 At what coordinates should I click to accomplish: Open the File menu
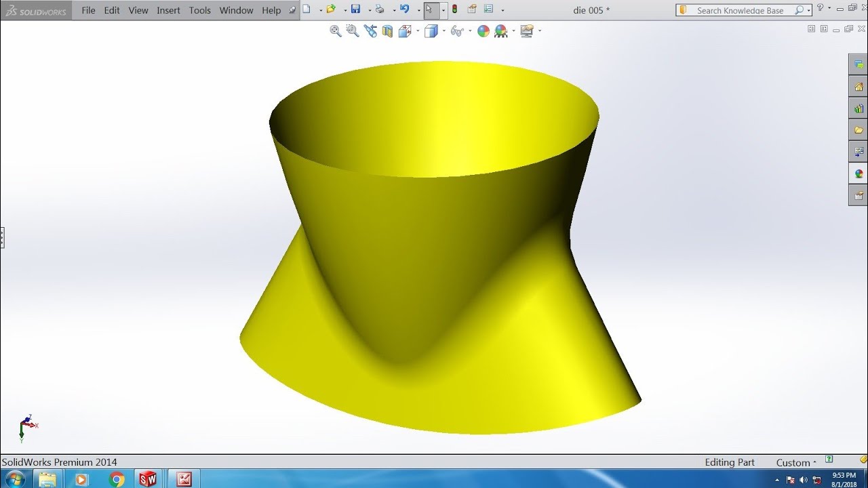88,10
